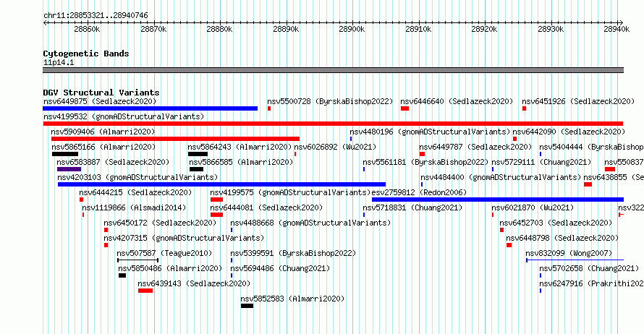644x334 pixels.
Task: Select the red bar under nsv6444081
Action: (217, 215)
